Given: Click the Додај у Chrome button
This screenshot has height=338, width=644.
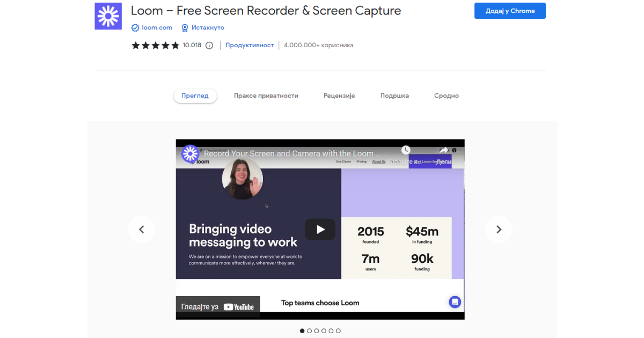Looking at the screenshot, I should pyautogui.click(x=510, y=11).
